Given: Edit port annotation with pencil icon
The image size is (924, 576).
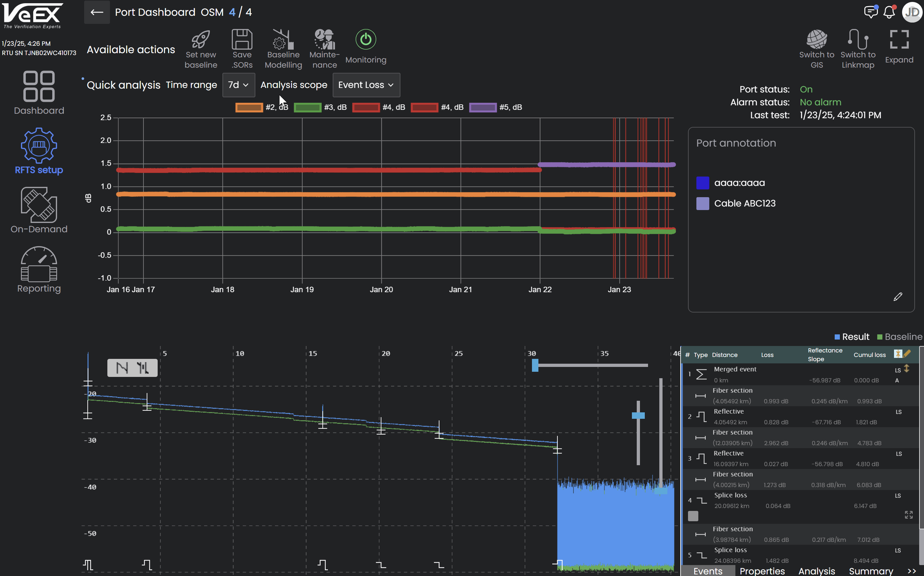Looking at the screenshot, I should (898, 297).
